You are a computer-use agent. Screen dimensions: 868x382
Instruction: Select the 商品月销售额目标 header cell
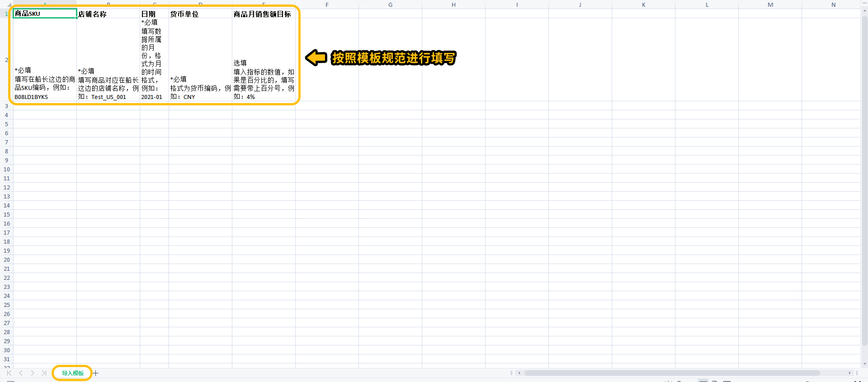tap(264, 14)
